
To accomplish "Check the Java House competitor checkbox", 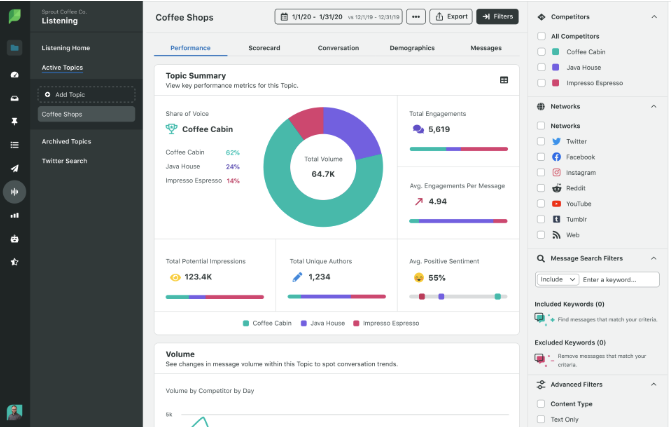I will point(541,67).
